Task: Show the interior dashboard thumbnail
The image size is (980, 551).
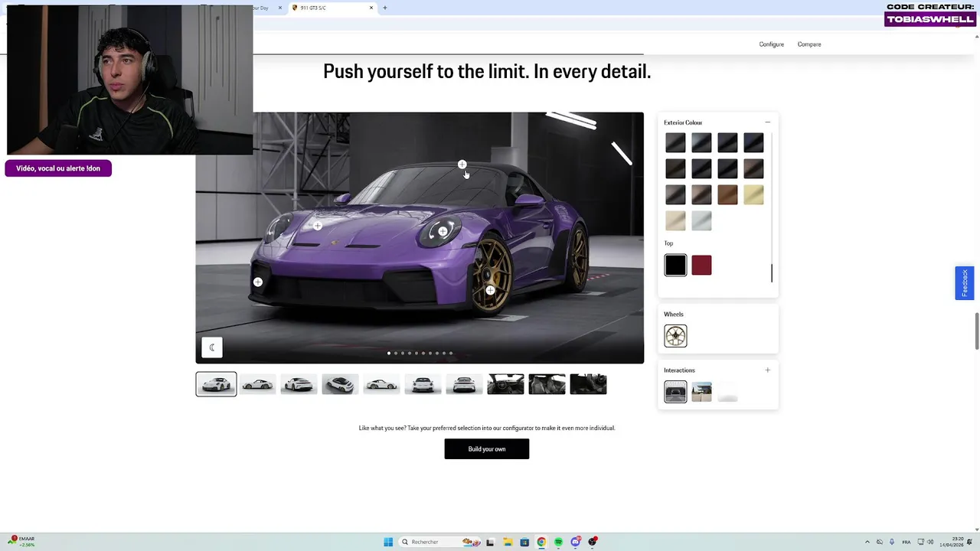Action: (x=505, y=384)
